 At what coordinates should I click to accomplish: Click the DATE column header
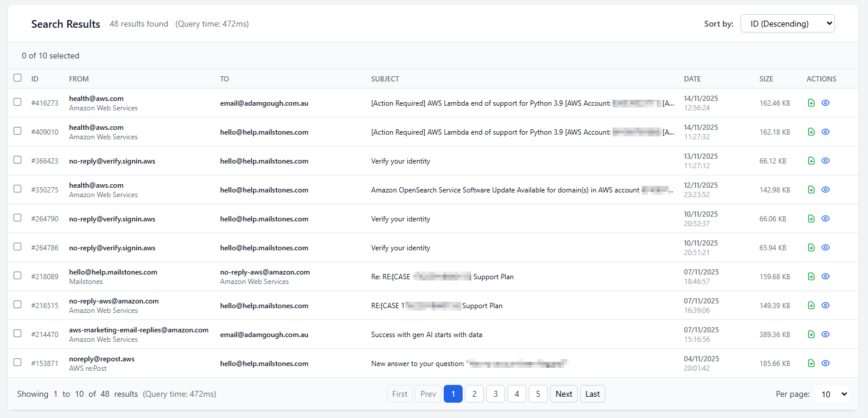click(692, 79)
